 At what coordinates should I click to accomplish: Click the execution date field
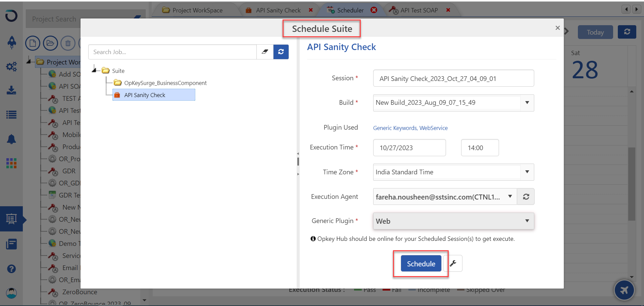[x=409, y=148]
